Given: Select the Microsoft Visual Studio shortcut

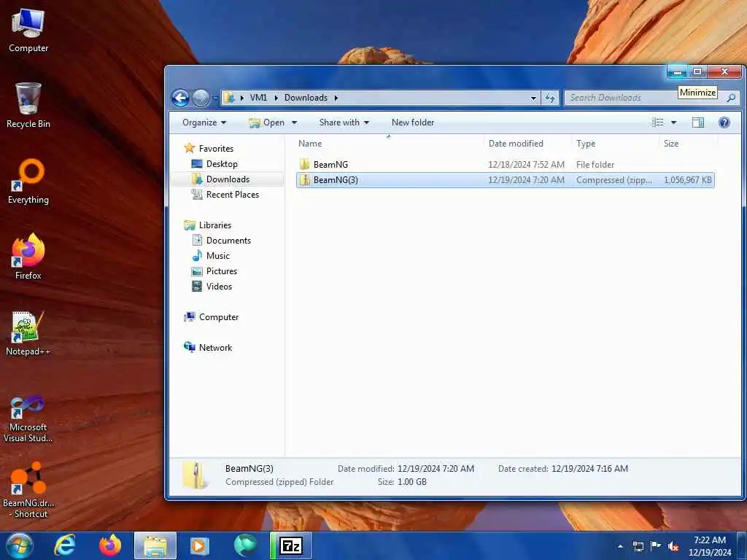Looking at the screenshot, I should pos(28,419).
